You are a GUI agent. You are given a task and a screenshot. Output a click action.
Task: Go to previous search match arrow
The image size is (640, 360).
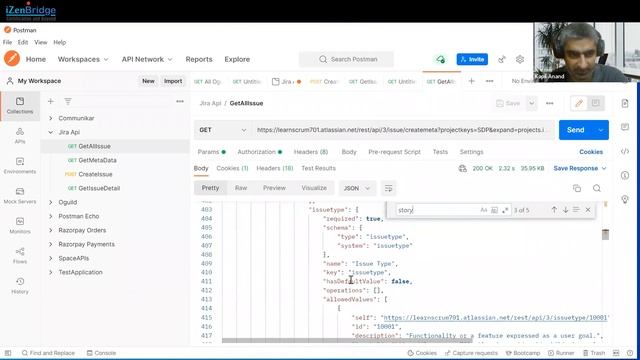(x=554, y=210)
